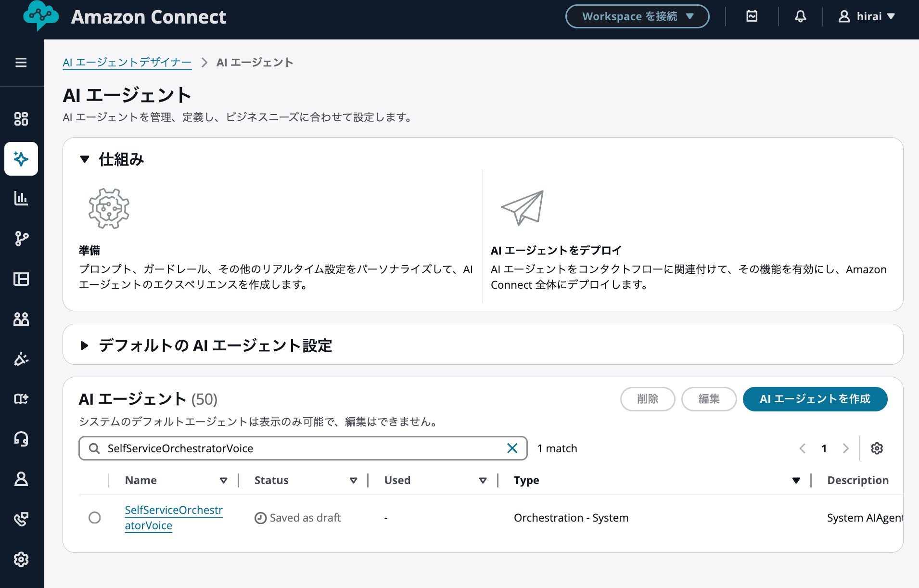
Task: Open the SelfServiceOrchestratorVoice agent link
Action: click(x=174, y=518)
